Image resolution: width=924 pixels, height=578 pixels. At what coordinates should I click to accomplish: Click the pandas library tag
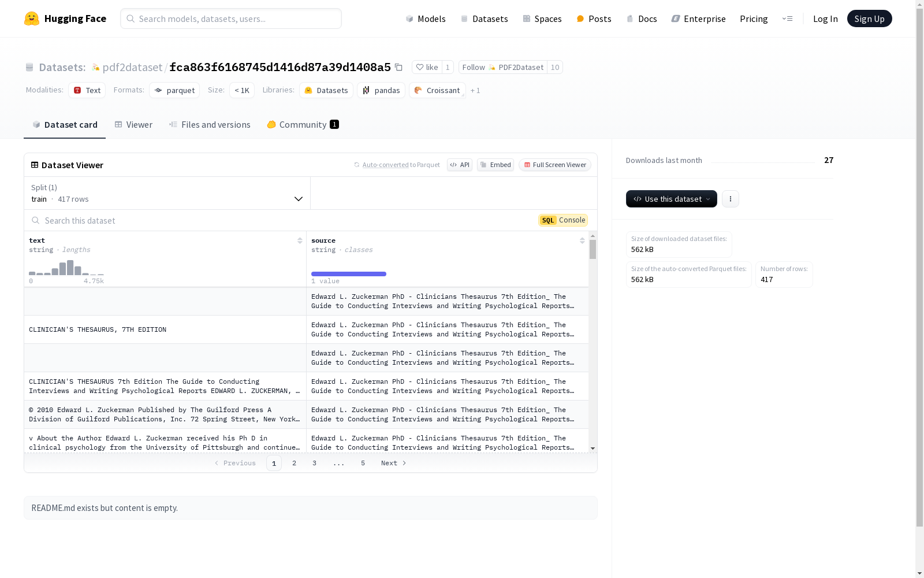coord(381,90)
